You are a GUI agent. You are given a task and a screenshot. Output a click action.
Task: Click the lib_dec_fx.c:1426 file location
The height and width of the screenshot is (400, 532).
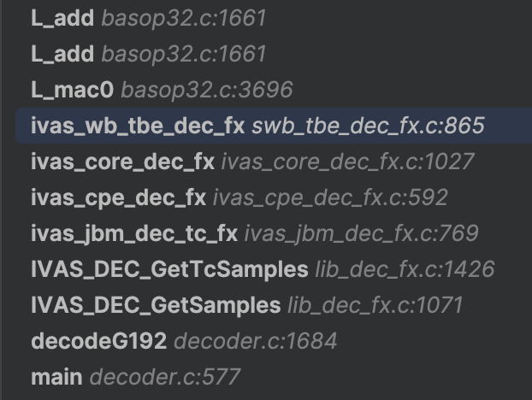pyautogui.click(x=405, y=269)
